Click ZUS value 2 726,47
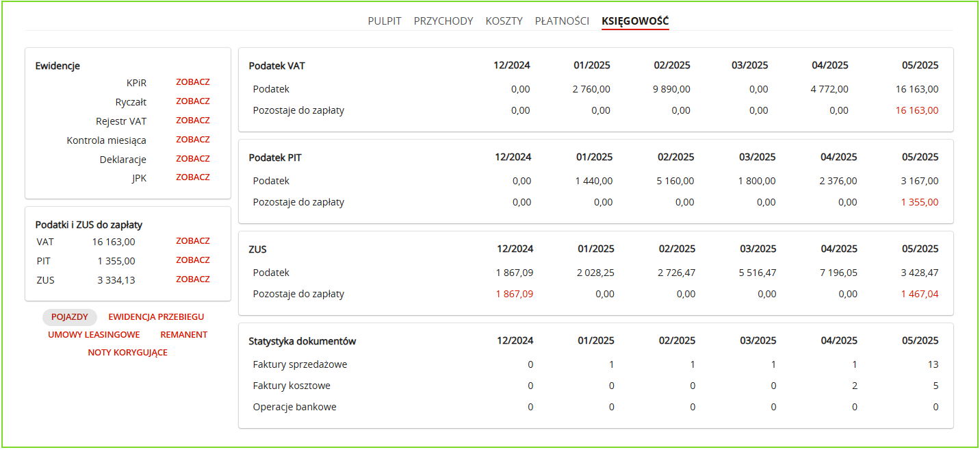The height and width of the screenshot is (450, 980). pos(677,273)
